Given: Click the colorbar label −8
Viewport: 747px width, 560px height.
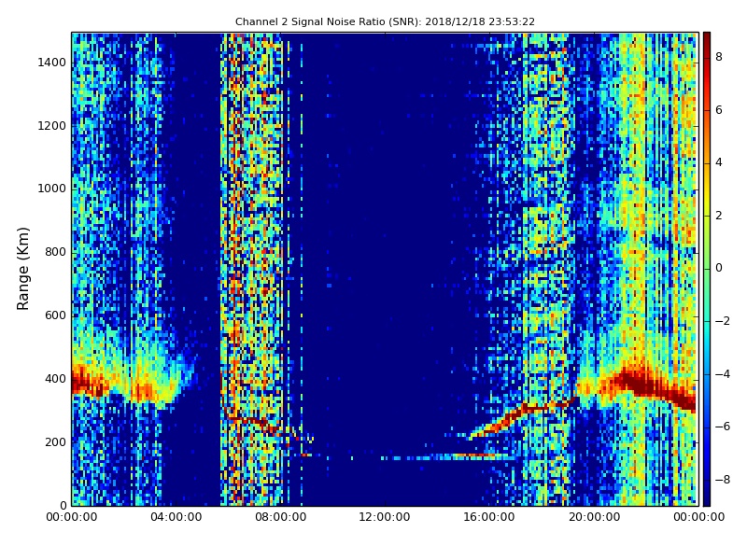Looking at the screenshot, I should (x=722, y=480).
